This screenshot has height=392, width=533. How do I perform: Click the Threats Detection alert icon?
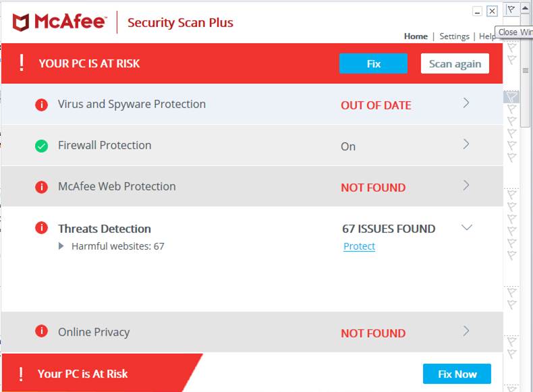click(x=41, y=228)
